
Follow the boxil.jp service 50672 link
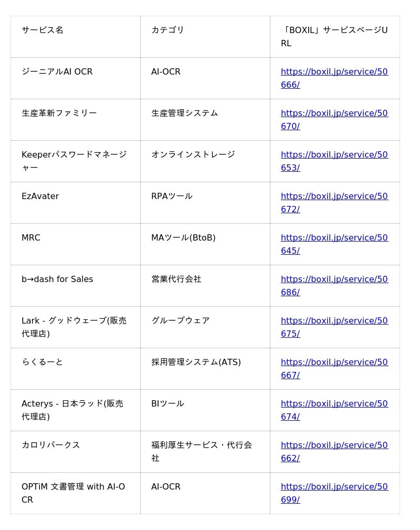[x=334, y=196]
